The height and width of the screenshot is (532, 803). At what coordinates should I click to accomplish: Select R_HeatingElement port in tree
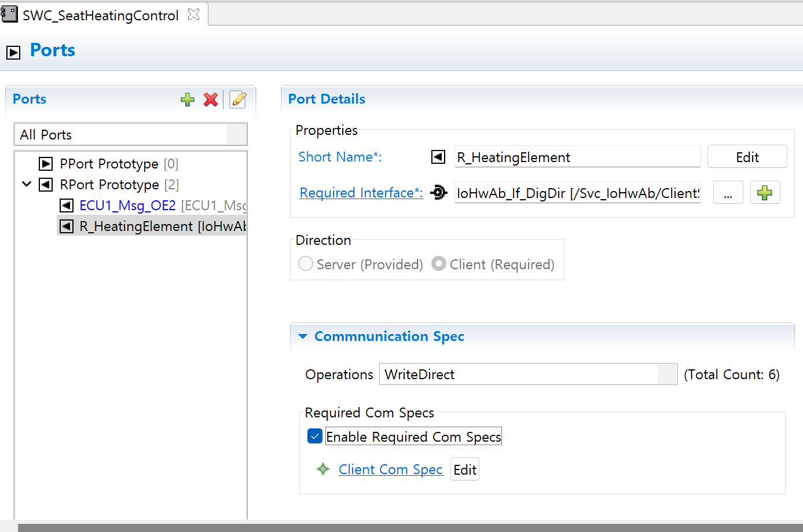[x=152, y=226]
